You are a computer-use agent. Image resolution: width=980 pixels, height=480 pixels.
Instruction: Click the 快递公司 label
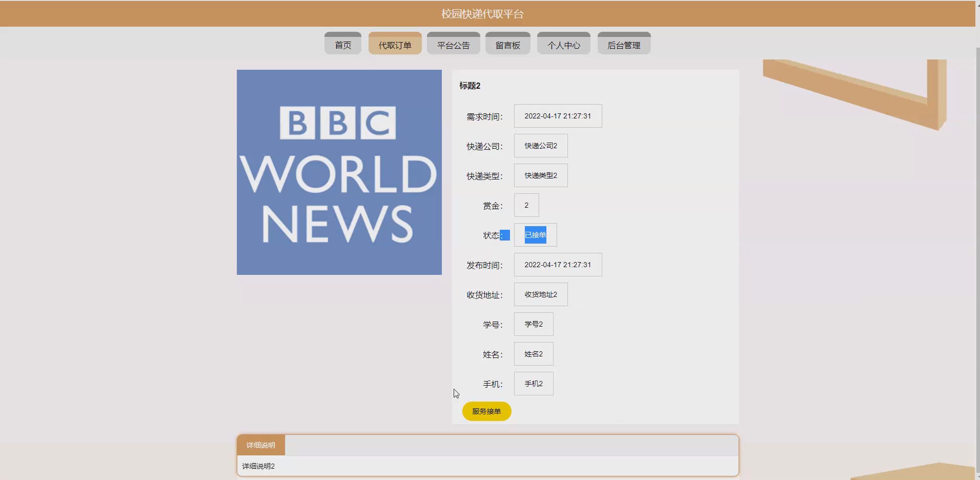pos(484,146)
